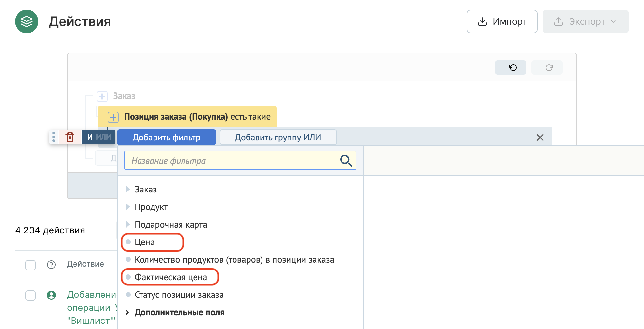Image resolution: width=644 pixels, height=329 pixels.
Task: Expand Позиция заказа (Покупка) plus icon
Action: click(x=113, y=117)
